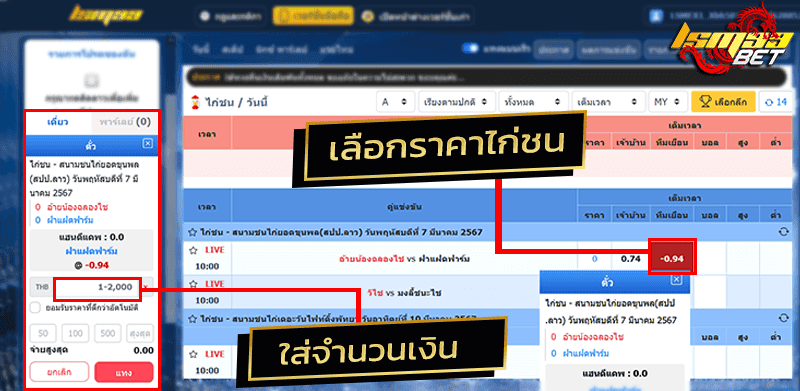800x391 pixels.
Task: Click the highlighted yellow button in header
Action: click(313, 16)
